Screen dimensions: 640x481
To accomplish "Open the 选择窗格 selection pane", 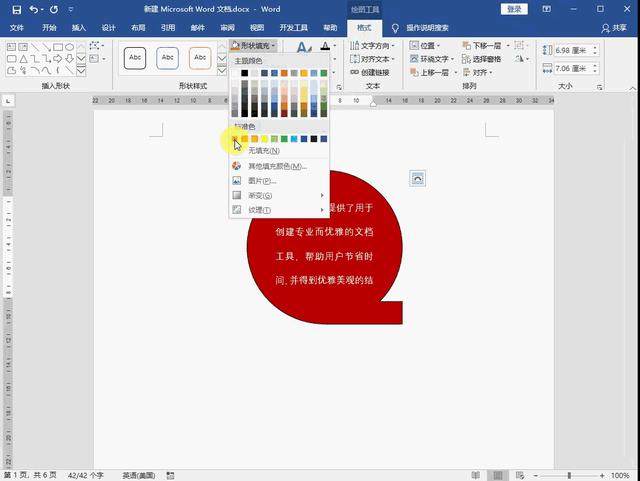I will coord(482,59).
